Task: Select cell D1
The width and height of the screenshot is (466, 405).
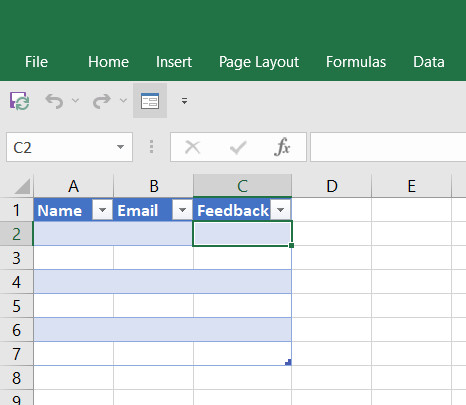Action: tap(332, 210)
